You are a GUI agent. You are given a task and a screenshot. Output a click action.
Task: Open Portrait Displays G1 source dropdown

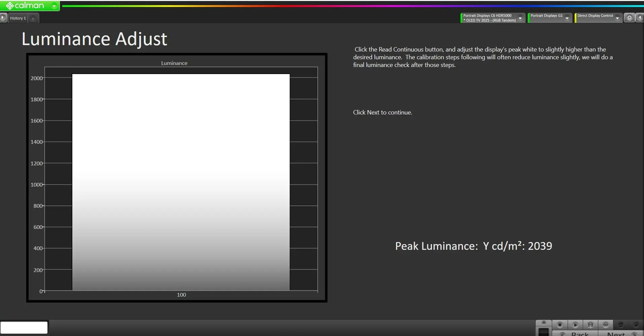(x=567, y=18)
